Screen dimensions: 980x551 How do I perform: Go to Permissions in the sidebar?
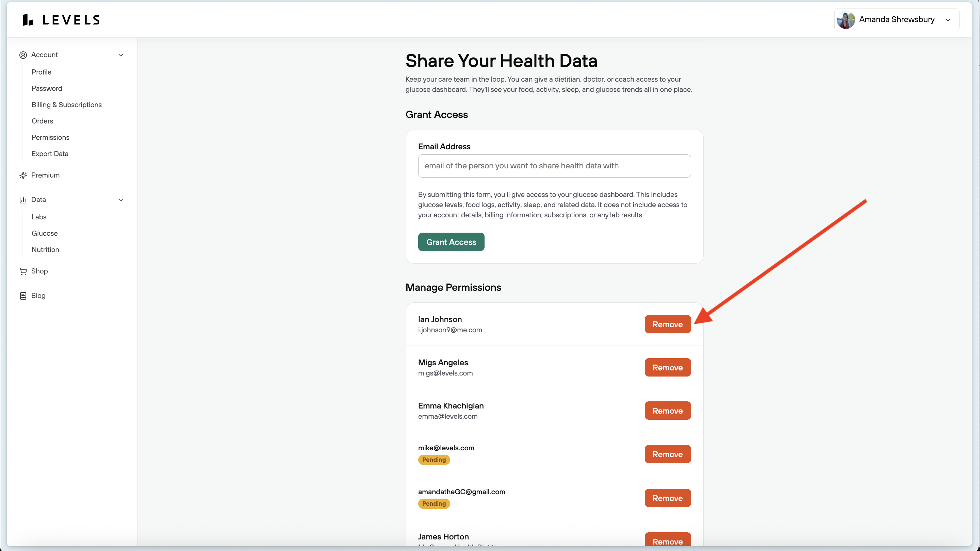coord(51,137)
